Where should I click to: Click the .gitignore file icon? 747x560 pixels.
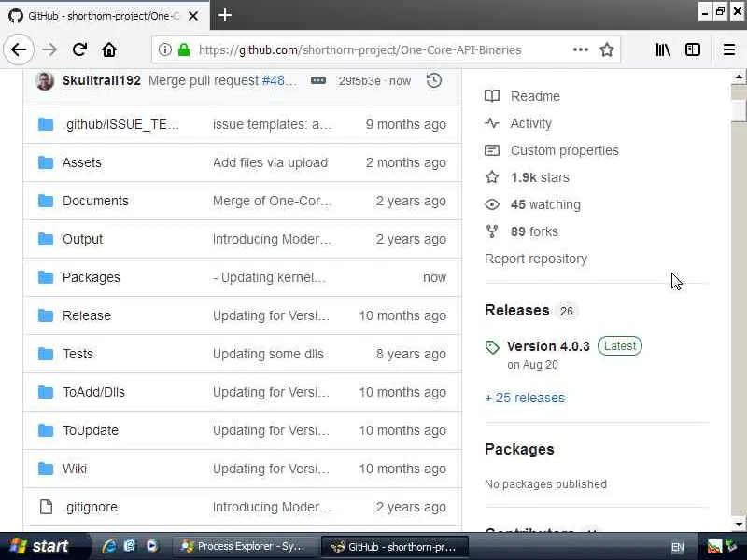click(46, 507)
